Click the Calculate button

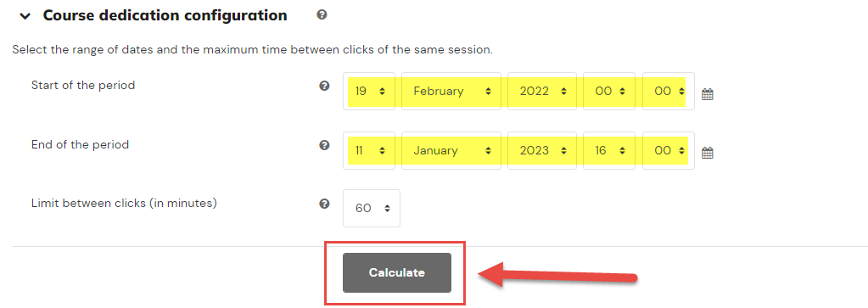coord(397,272)
